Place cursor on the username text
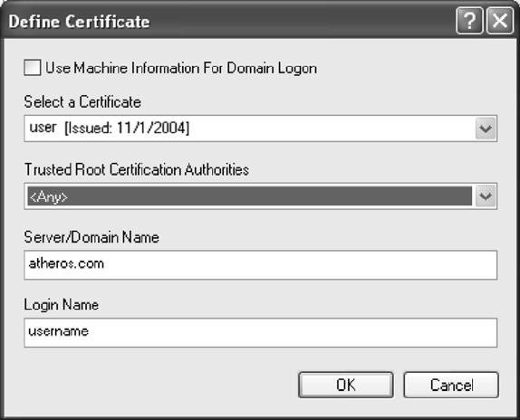This screenshot has height=420, width=520. pos(59,331)
